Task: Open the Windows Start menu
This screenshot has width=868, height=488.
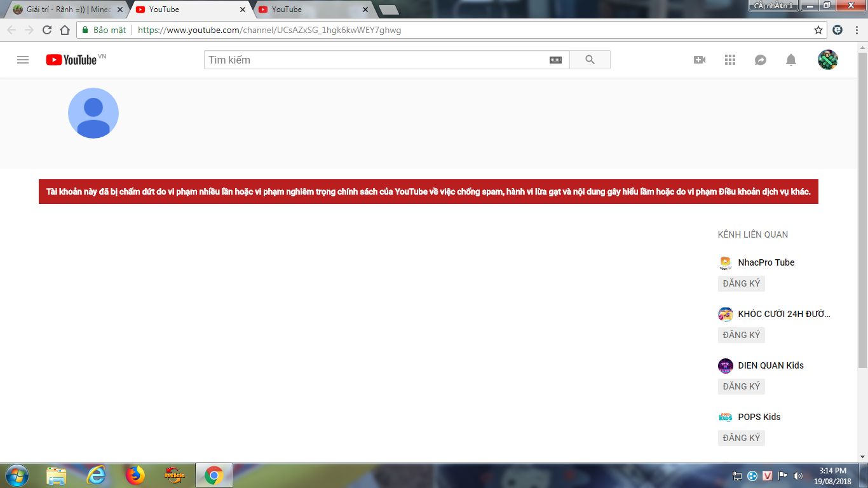Action: [x=17, y=475]
